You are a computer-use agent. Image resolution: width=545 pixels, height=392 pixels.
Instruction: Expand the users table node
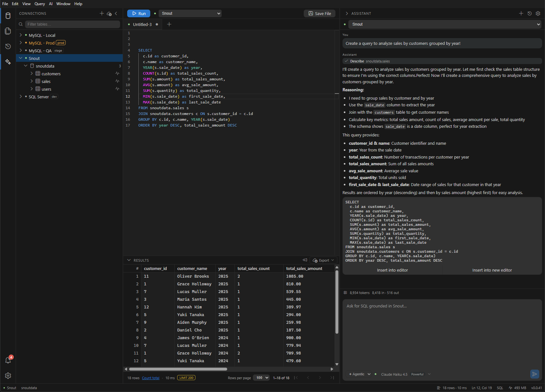31,89
